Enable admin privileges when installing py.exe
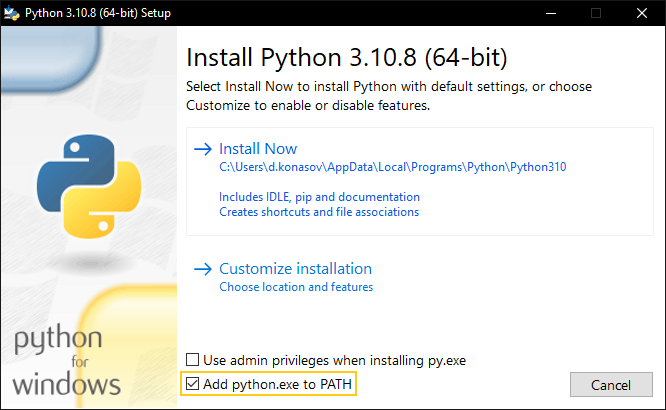The width and height of the screenshot is (666, 410). (x=192, y=360)
